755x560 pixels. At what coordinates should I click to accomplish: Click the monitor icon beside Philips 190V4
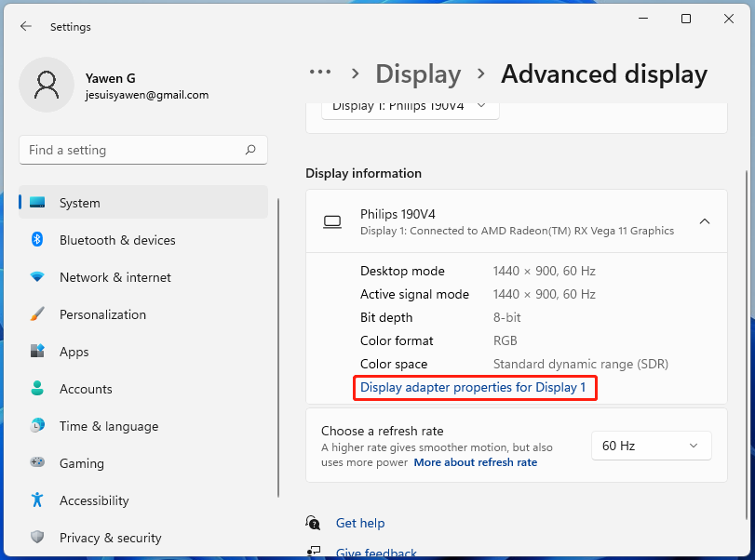tap(331, 221)
